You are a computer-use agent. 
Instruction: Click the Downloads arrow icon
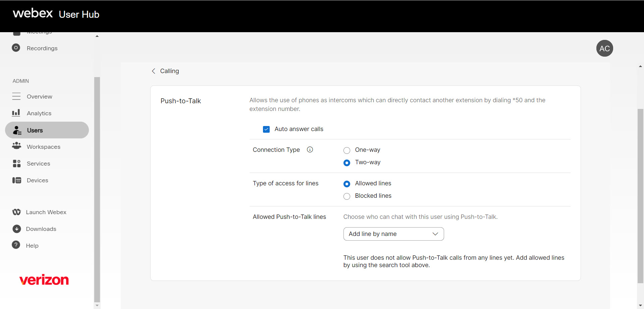[16, 229]
